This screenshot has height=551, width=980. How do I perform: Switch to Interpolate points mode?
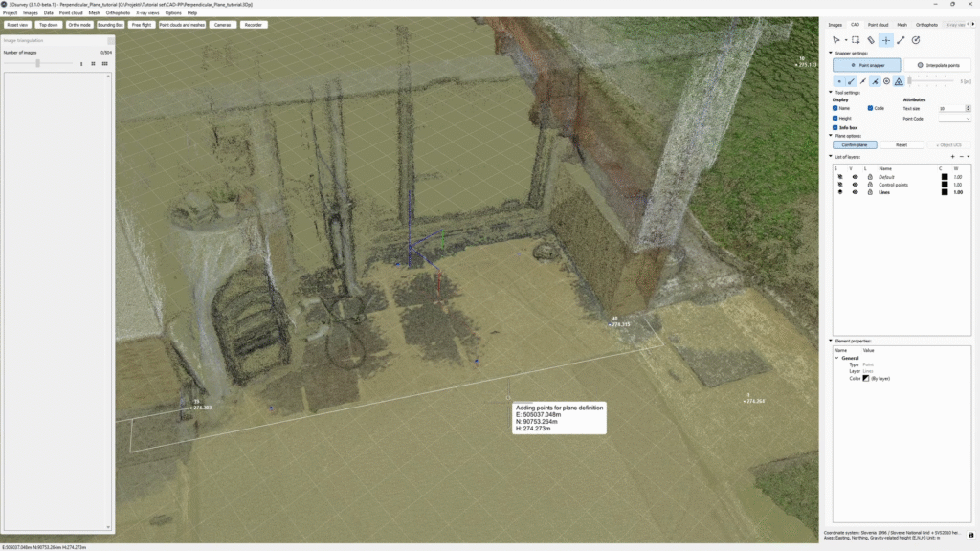[x=938, y=65]
